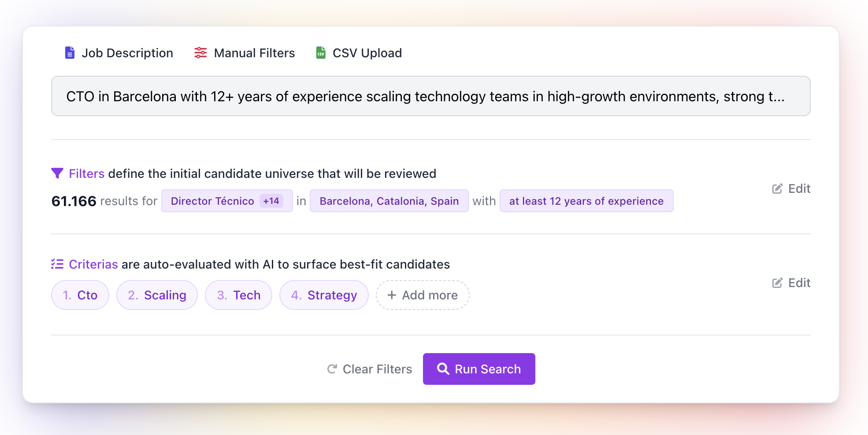This screenshot has width=868, height=435.
Task: Click the pencil icon beside Criterias Edit
Action: 777,283
